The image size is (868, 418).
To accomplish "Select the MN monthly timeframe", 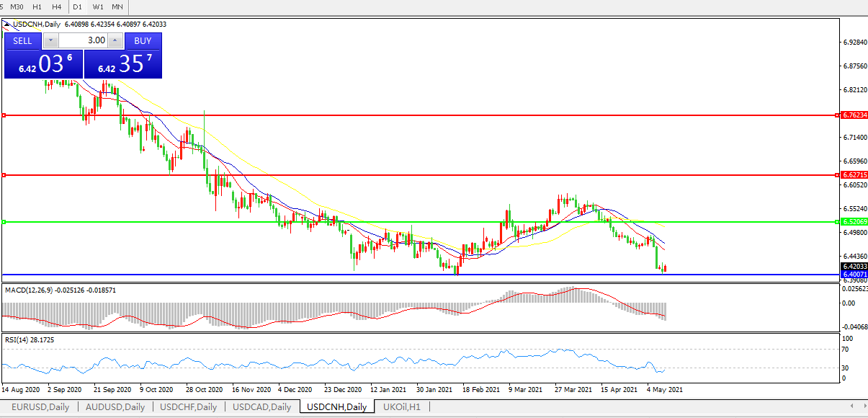I will (x=117, y=6).
